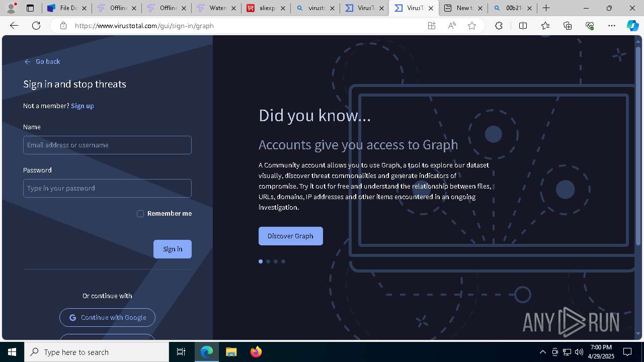Click the address bar URL
Viewport: 644px width, 362px height.
144,26
